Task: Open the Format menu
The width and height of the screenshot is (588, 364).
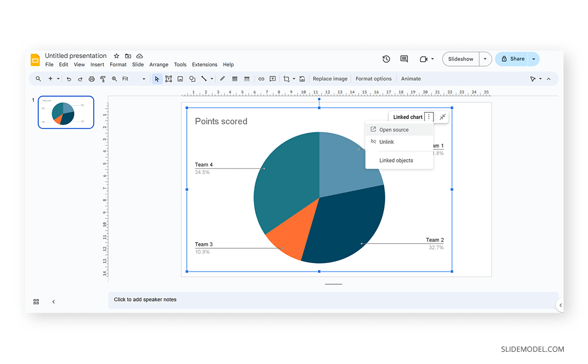Action: point(118,65)
